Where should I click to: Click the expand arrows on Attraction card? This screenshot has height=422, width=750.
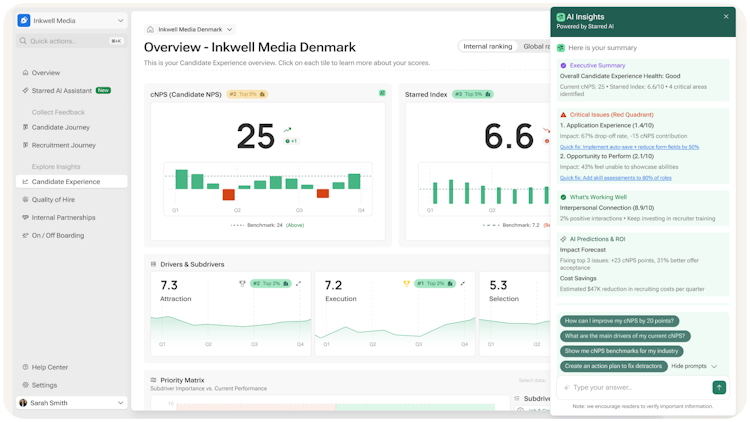[298, 283]
